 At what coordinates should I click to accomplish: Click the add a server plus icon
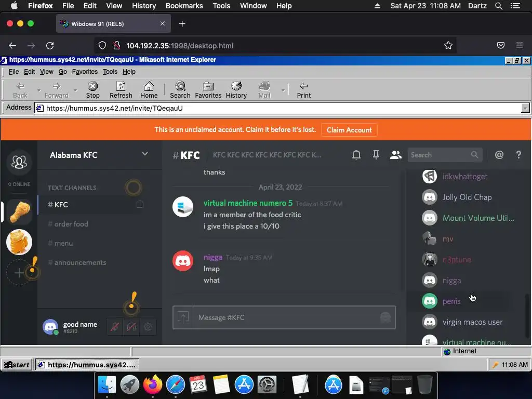click(19, 272)
